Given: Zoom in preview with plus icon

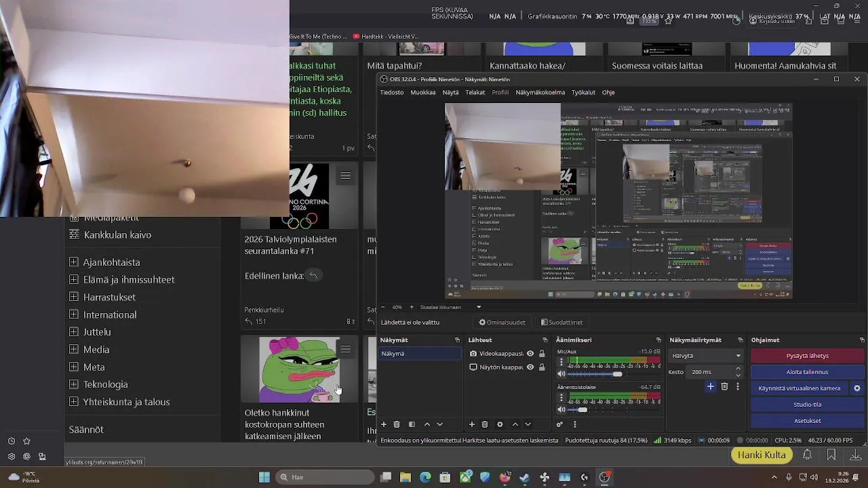Looking at the screenshot, I should (x=411, y=307).
